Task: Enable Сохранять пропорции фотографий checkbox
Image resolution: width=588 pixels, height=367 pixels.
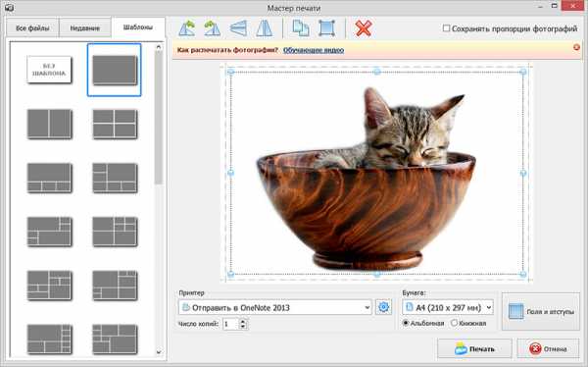Action: (x=446, y=28)
